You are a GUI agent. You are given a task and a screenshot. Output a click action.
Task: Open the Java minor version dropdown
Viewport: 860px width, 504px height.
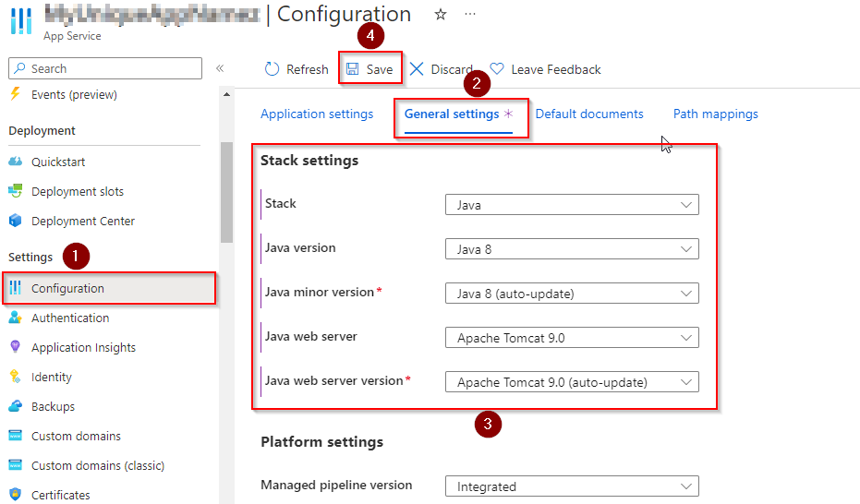[x=572, y=294]
